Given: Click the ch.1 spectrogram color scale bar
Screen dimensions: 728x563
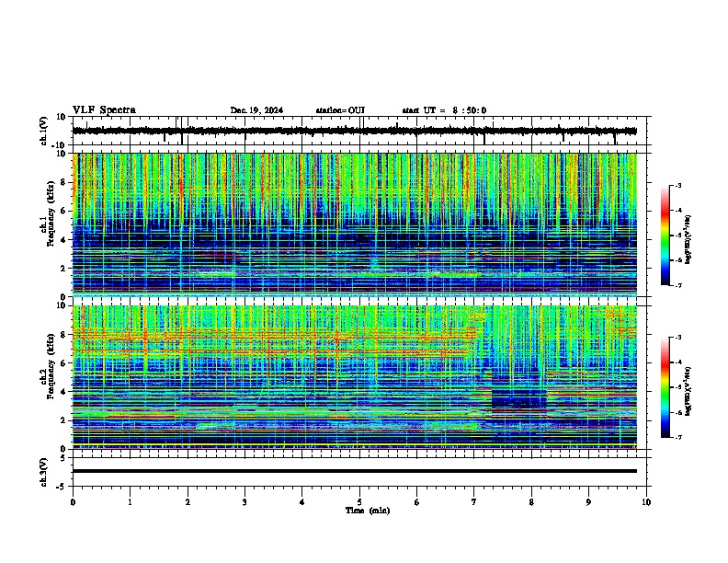Looking at the screenshot, I should pos(665,236).
